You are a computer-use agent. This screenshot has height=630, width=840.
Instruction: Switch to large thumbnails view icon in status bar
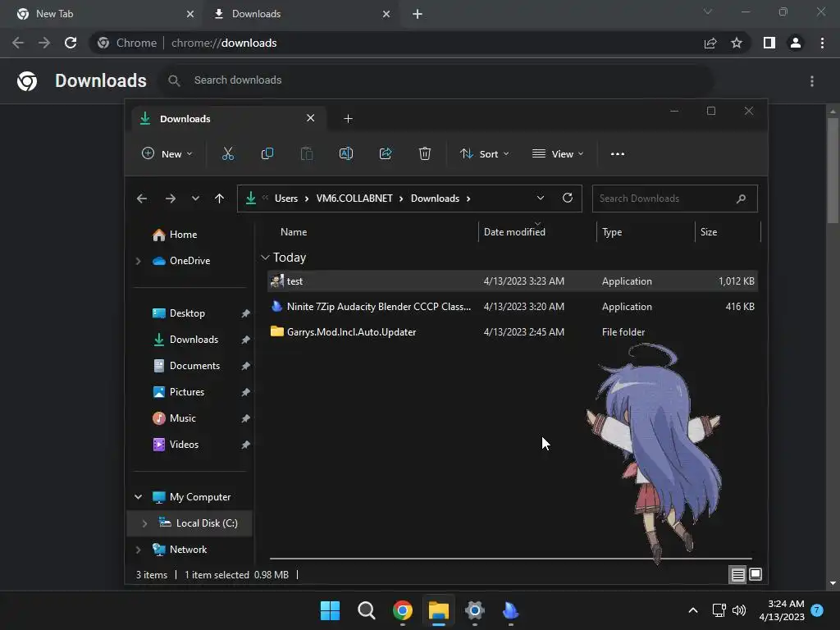756,574
